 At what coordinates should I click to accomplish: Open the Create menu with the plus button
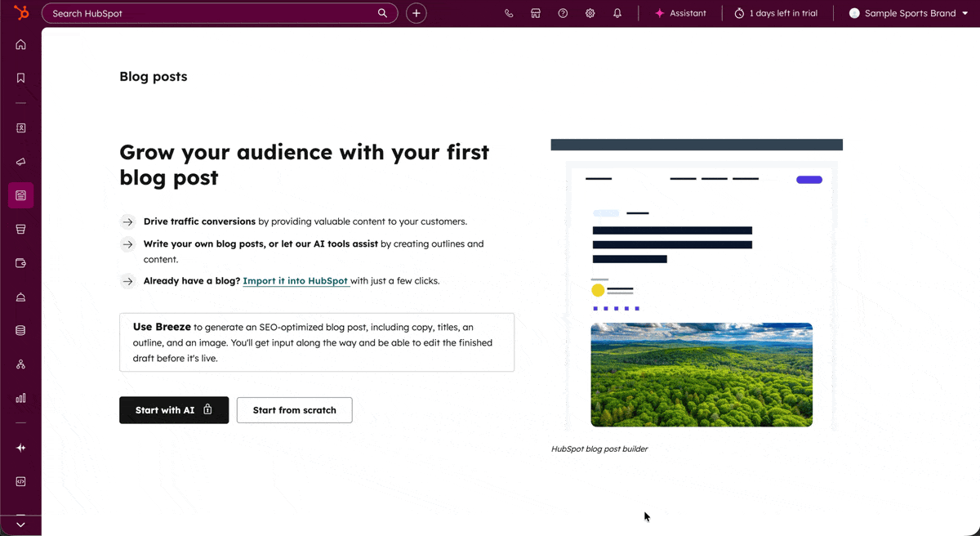point(416,13)
